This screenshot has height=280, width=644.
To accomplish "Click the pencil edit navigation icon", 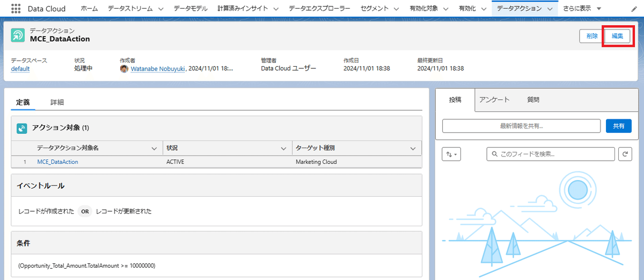I will pos(634,9).
